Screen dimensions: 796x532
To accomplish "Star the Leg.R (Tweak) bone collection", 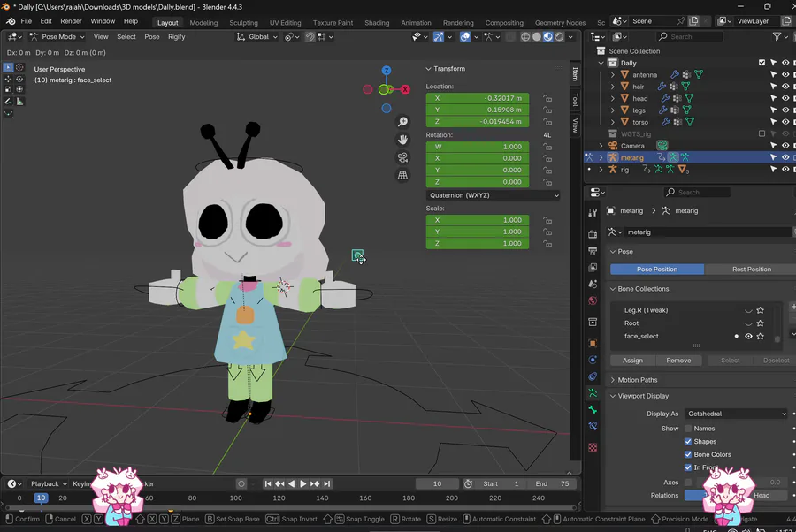I will pyautogui.click(x=760, y=310).
